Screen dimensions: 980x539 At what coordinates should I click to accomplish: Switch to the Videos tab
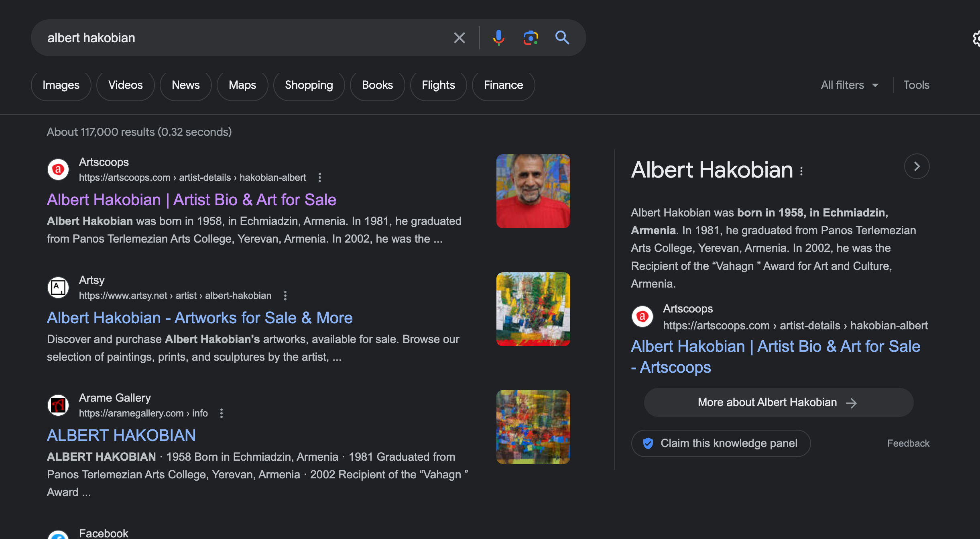point(125,85)
